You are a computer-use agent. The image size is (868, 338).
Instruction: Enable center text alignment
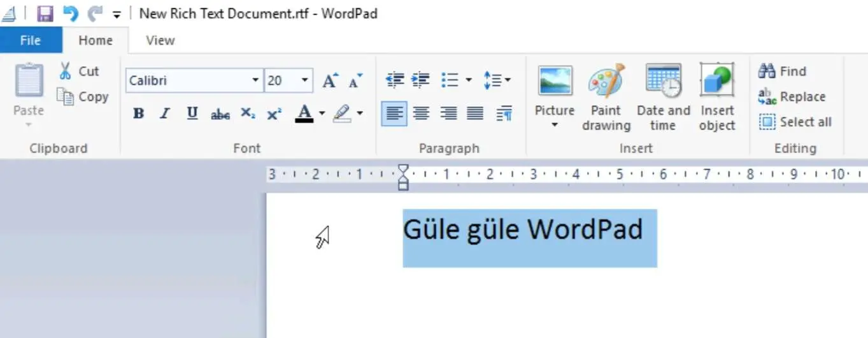point(421,114)
